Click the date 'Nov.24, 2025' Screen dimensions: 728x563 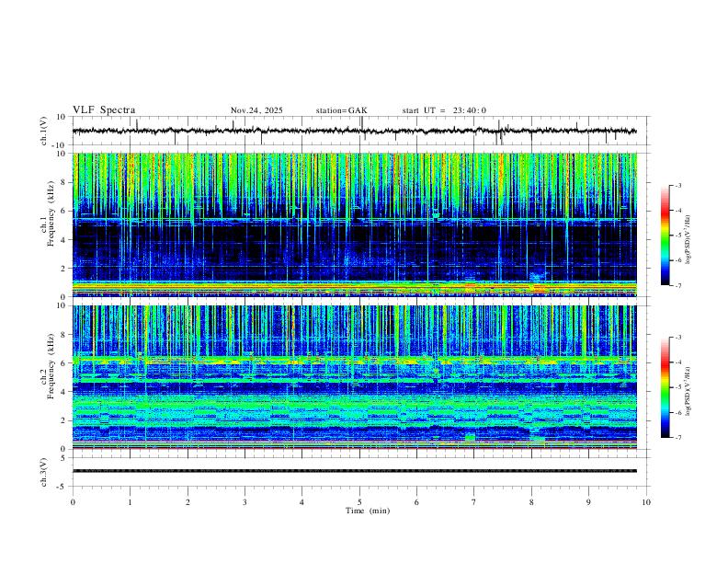tap(256, 110)
